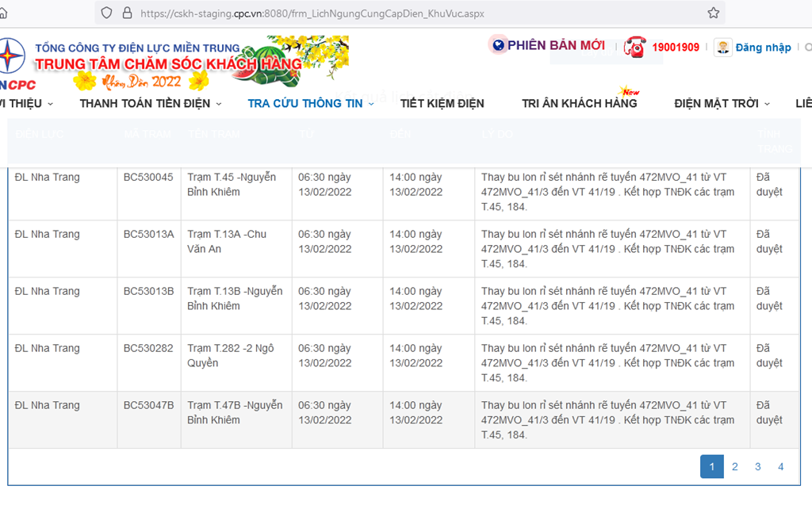Expand the TRA CỨU THÔNG TIN menu
The height and width of the screenshot is (528, 812).
click(311, 103)
